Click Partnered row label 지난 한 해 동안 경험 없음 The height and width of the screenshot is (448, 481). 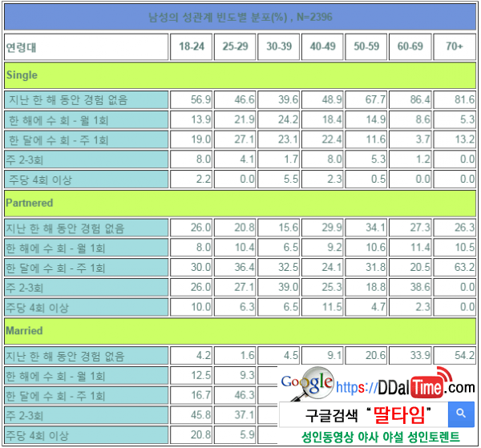[87, 228]
